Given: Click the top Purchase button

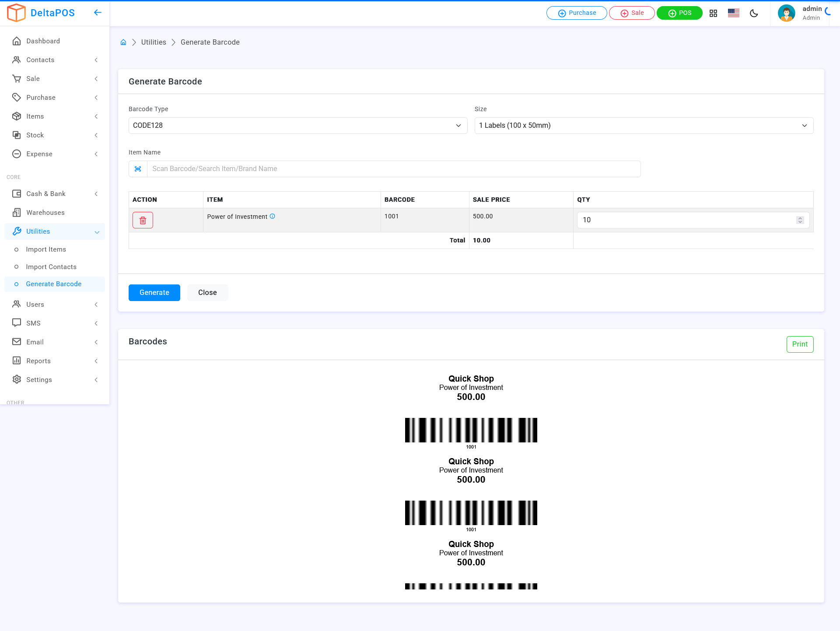Looking at the screenshot, I should point(577,13).
